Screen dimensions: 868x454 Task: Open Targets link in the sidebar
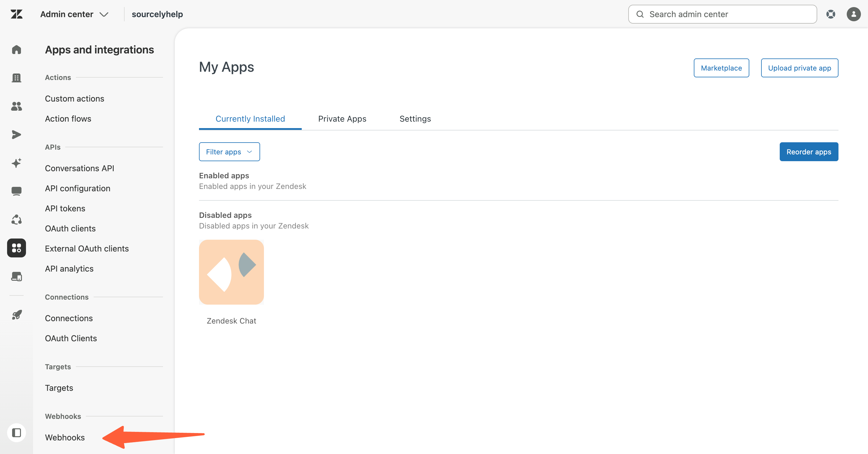point(59,388)
